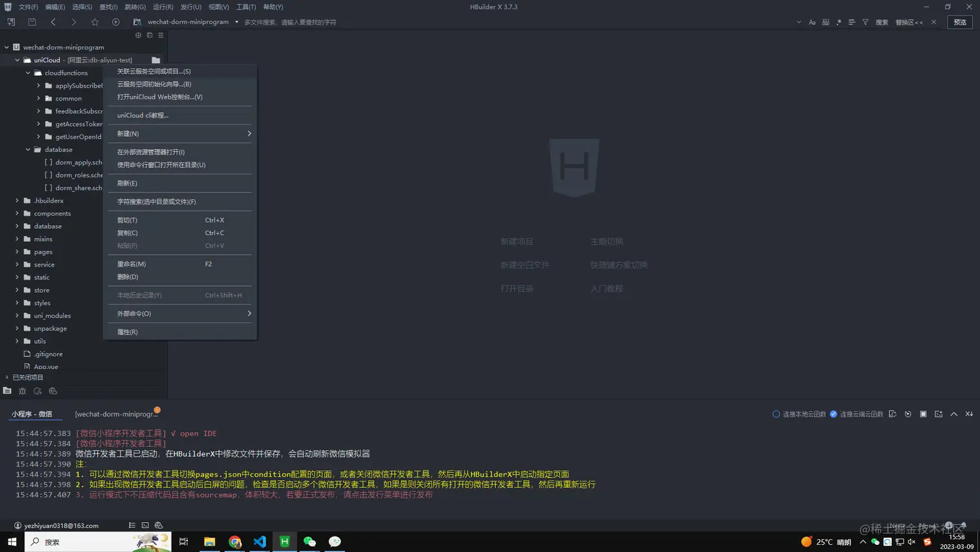Click the save file toolbar icon
The image size is (980, 552).
tap(32, 22)
